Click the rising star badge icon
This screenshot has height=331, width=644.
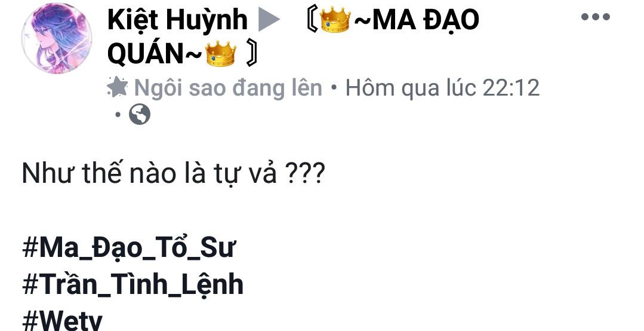click(118, 88)
